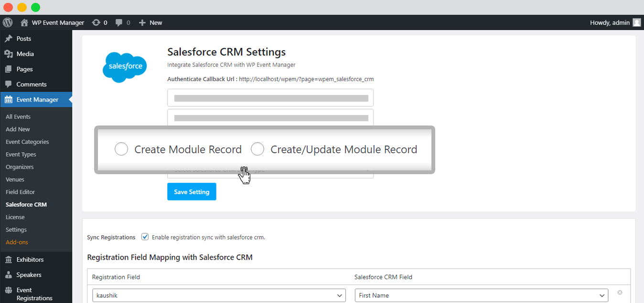Click the Event Manager calendar icon

8,100
